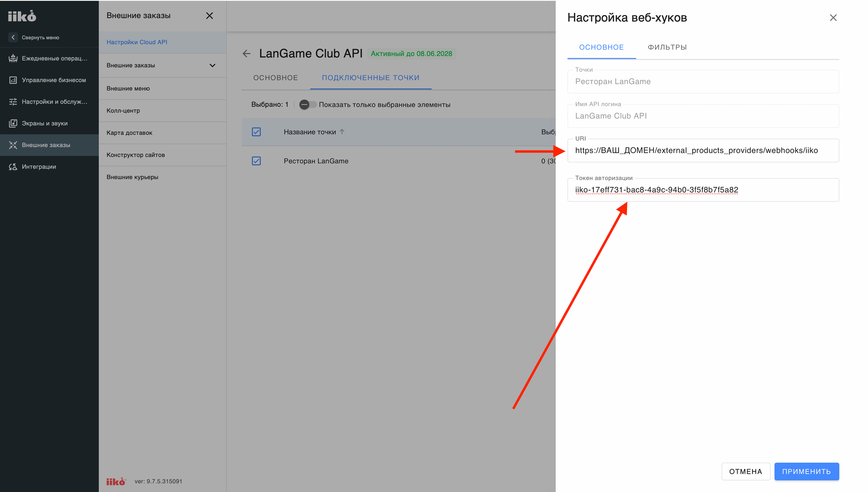Toggle the select-all checkbox in table header
Screen dimensions: 868x492
click(256, 132)
